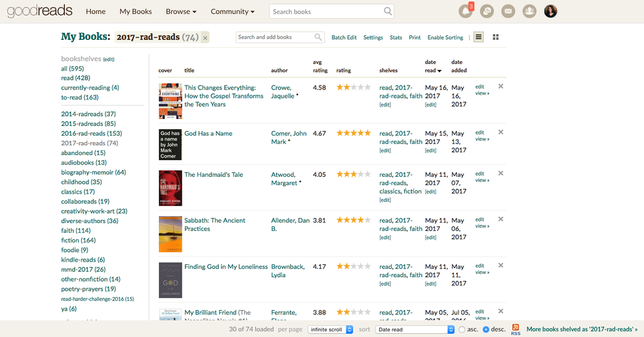Focus the Search books input field
The height and width of the screenshot is (337, 644).
[327, 12]
